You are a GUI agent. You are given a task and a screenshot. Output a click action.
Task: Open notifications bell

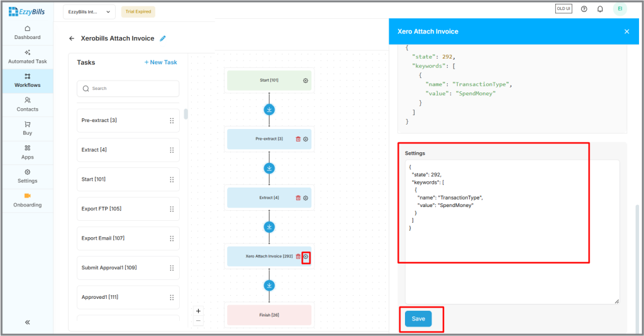point(600,9)
